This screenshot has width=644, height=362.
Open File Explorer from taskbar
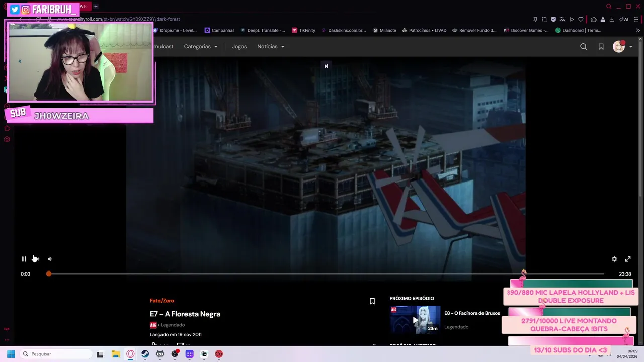[115, 354]
